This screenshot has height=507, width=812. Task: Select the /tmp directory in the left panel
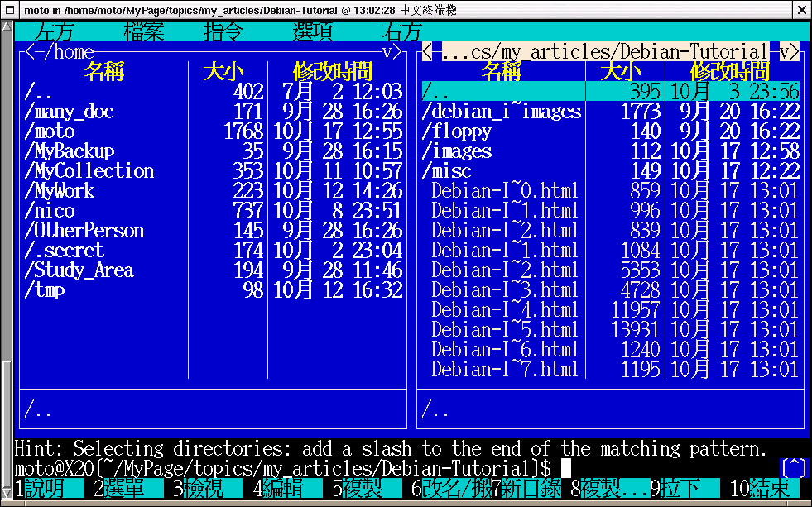coord(214,289)
